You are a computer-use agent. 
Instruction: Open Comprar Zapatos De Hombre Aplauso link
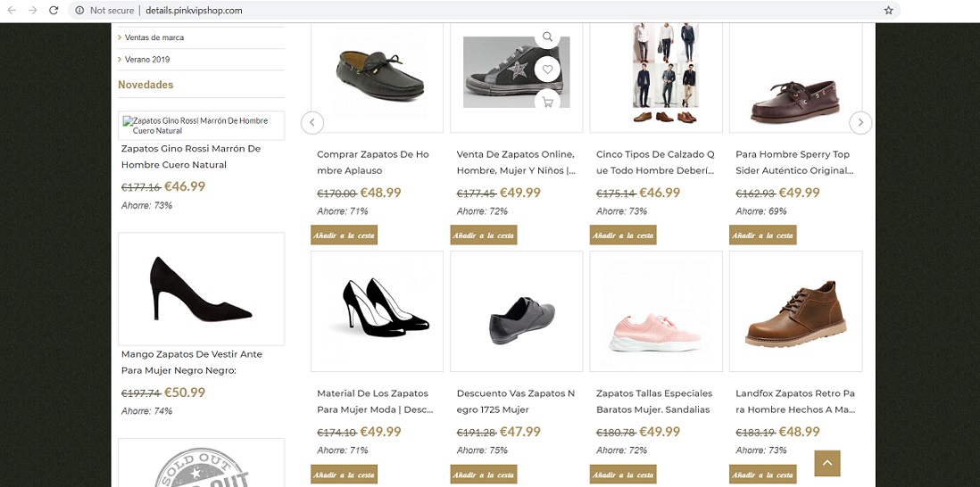pyautogui.click(x=373, y=162)
